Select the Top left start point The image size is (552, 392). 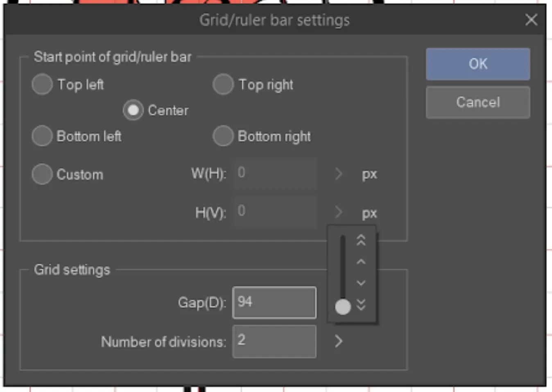41,84
